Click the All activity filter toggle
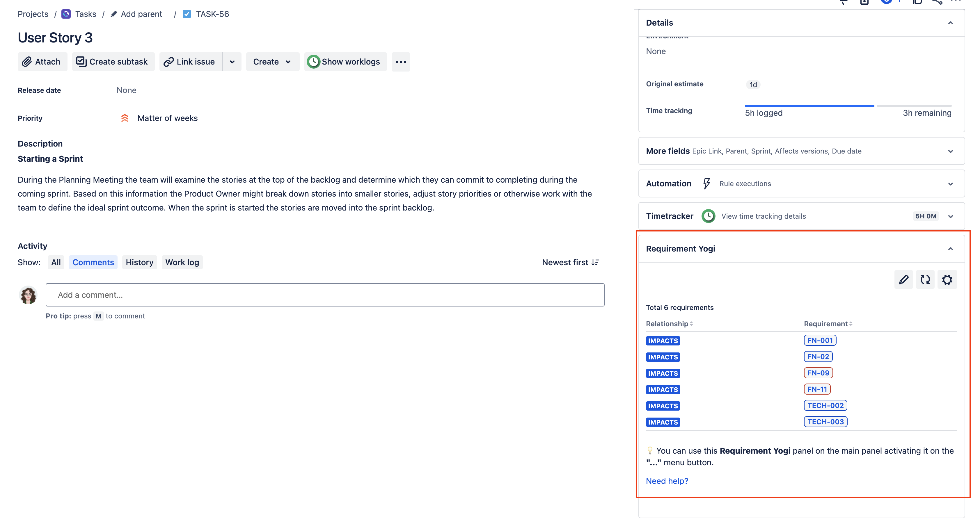 [x=56, y=262]
